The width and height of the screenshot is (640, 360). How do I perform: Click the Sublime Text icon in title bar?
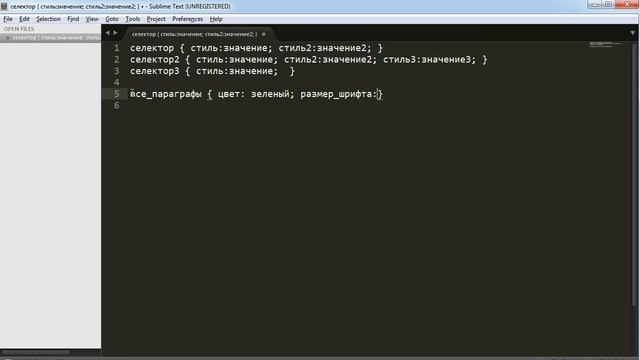click(x=4, y=6)
